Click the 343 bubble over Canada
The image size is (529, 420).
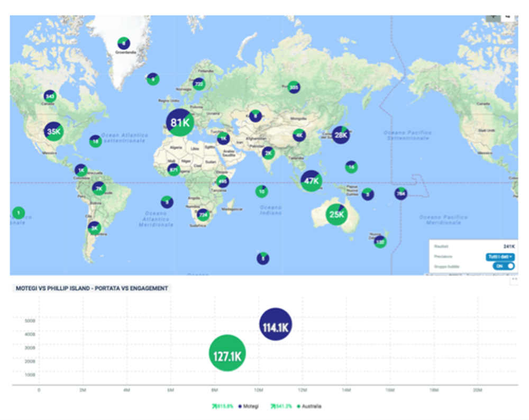point(50,96)
